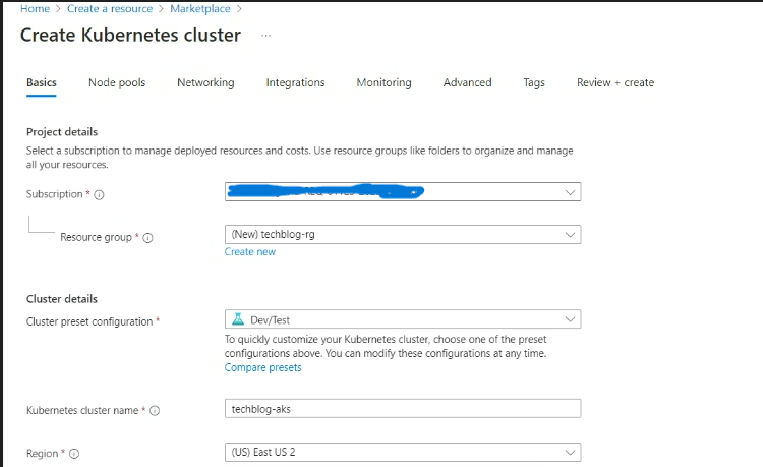Image resolution: width=763 pixels, height=467 pixels.
Task: Navigate to the Marketplace breadcrumb
Action: pyautogui.click(x=200, y=8)
